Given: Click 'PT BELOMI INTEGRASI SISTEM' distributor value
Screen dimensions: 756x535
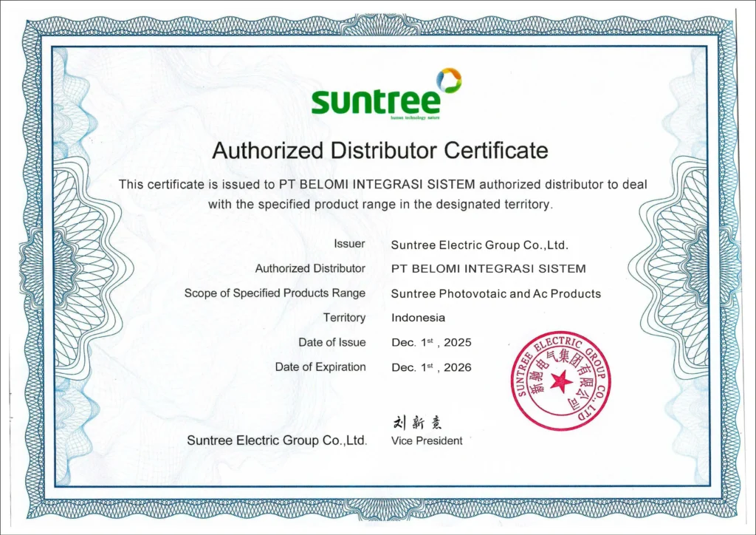Looking at the screenshot, I should 489,269.
